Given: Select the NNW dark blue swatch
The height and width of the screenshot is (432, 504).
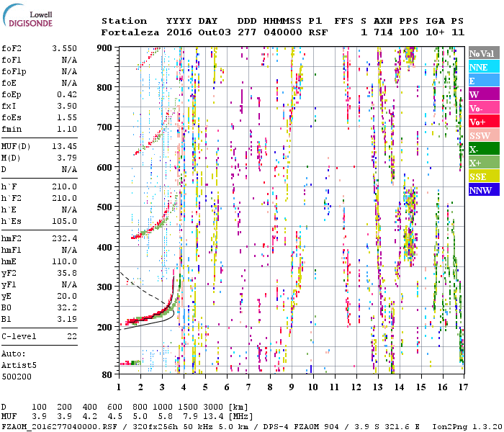Looking at the screenshot, I should pyautogui.click(x=484, y=190).
